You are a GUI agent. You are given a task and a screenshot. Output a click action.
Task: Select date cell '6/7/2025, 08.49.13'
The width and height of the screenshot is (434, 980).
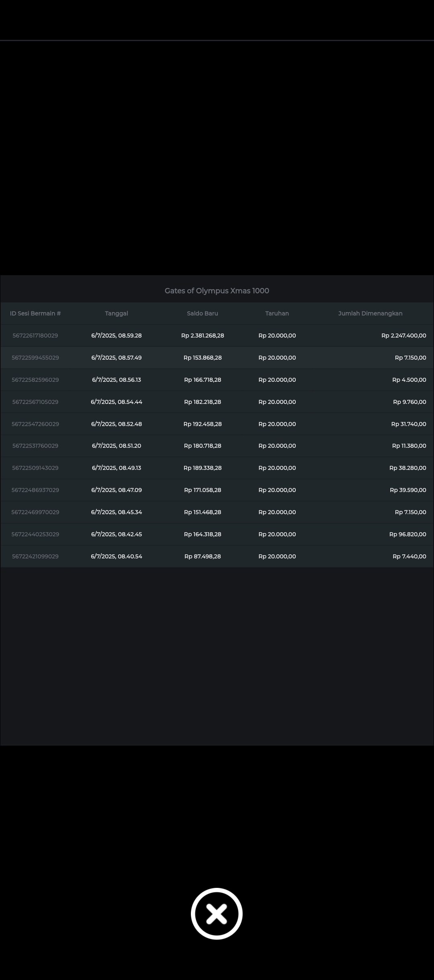pos(117,468)
